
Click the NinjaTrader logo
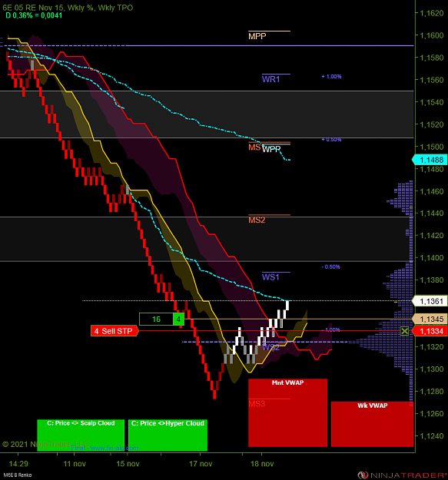pos(403,475)
